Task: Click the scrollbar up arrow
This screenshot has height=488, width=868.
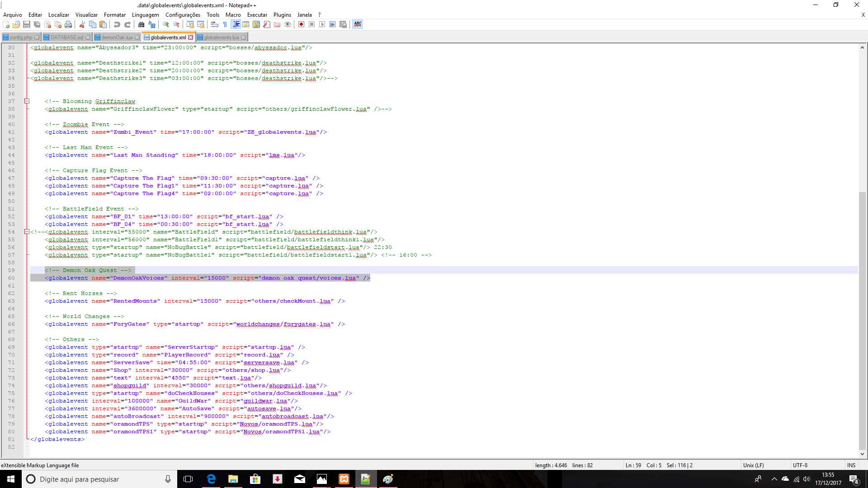Action: [x=863, y=47]
